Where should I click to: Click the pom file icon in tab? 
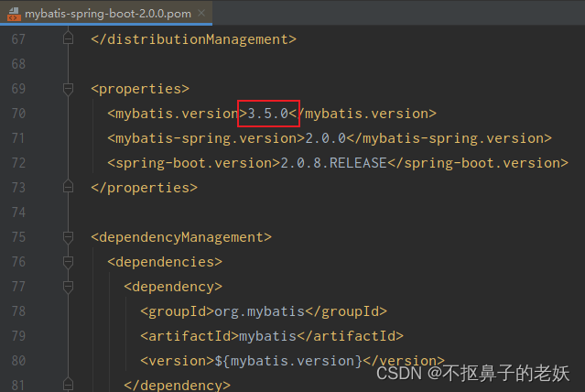click(14, 14)
